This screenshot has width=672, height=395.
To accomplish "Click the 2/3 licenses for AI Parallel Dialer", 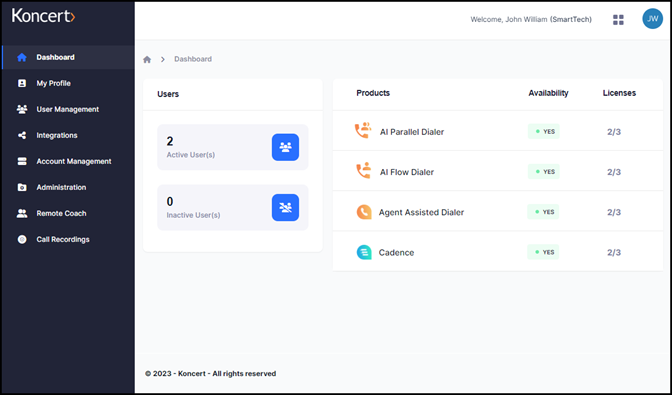I will pos(614,132).
